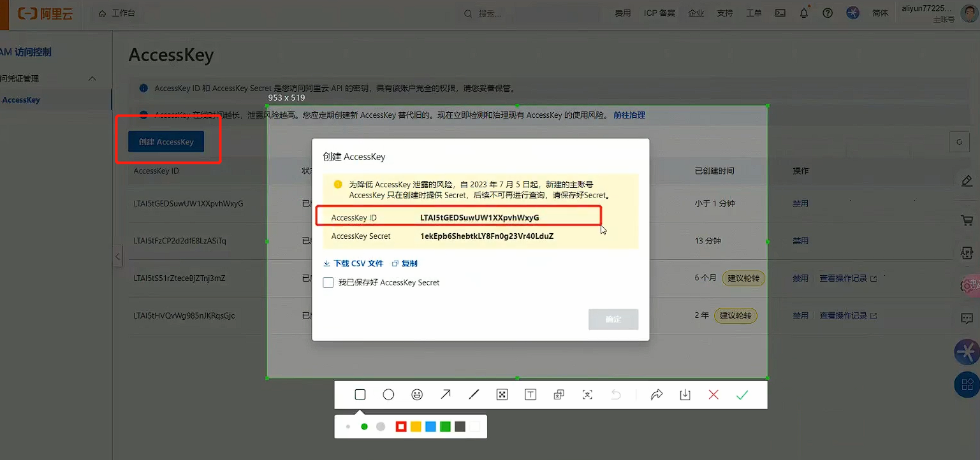Screen dimensions: 980x460
Task: Save the screenshot to file
Action: (x=685, y=395)
